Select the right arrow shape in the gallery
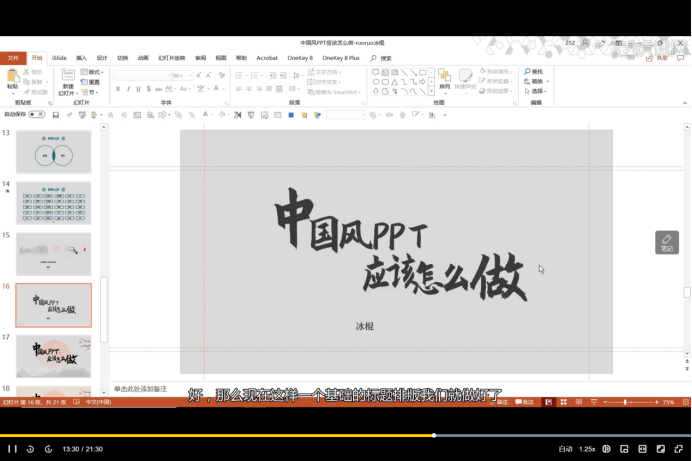The height and width of the screenshot is (461, 692). click(x=423, y=82)
